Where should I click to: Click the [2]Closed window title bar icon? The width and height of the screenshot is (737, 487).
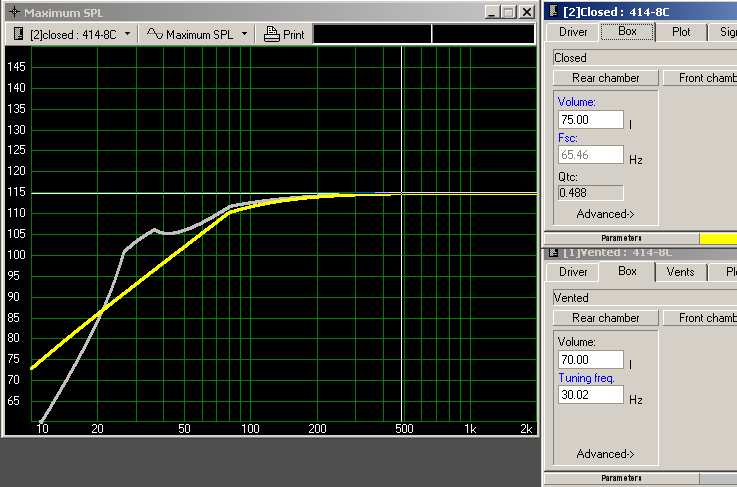(x=554, y=11)
